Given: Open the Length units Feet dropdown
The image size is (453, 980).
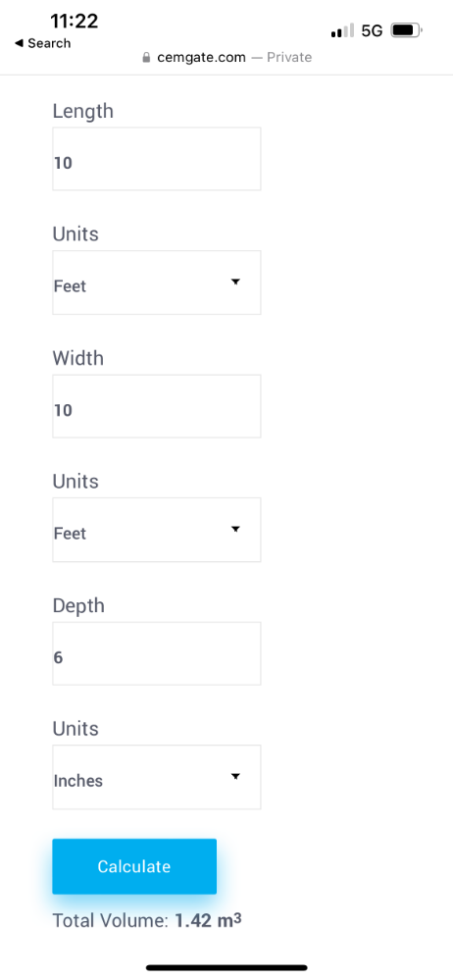Looking at the screenshot, I should (x=156, y=283).
